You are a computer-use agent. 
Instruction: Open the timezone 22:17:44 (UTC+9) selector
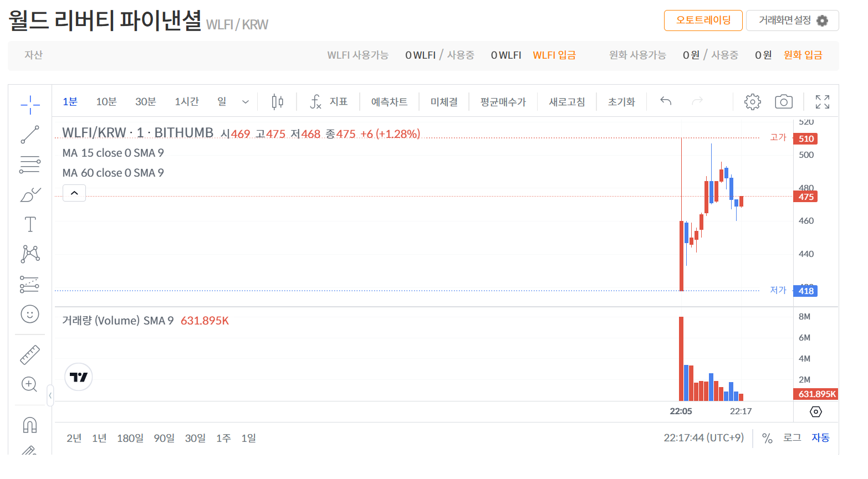704,438
